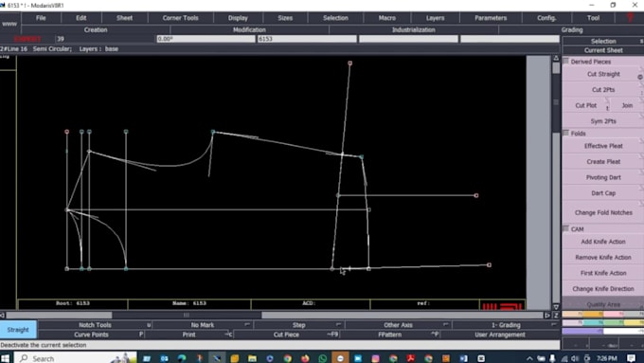Image resolution: width=644 pixels, height=363 pixels.
Task: Click the horizontal scrollbar thumb
Action: (x=187, y=316)
